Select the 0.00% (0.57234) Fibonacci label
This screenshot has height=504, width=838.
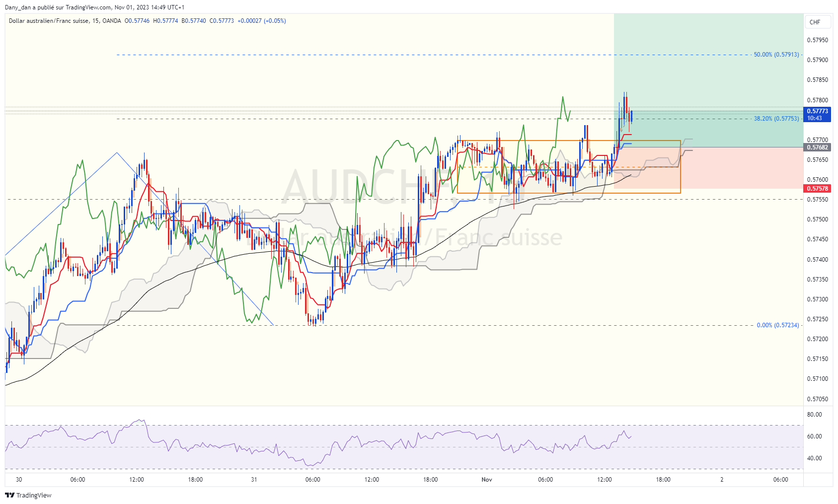pyautogui.click(x=778, y=325)
